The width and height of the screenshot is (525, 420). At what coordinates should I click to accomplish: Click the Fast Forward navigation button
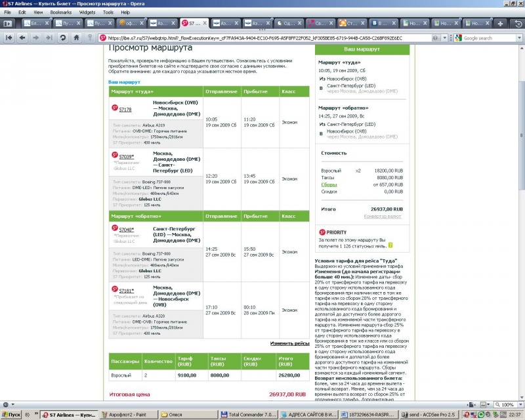click(x=49, y=38)
